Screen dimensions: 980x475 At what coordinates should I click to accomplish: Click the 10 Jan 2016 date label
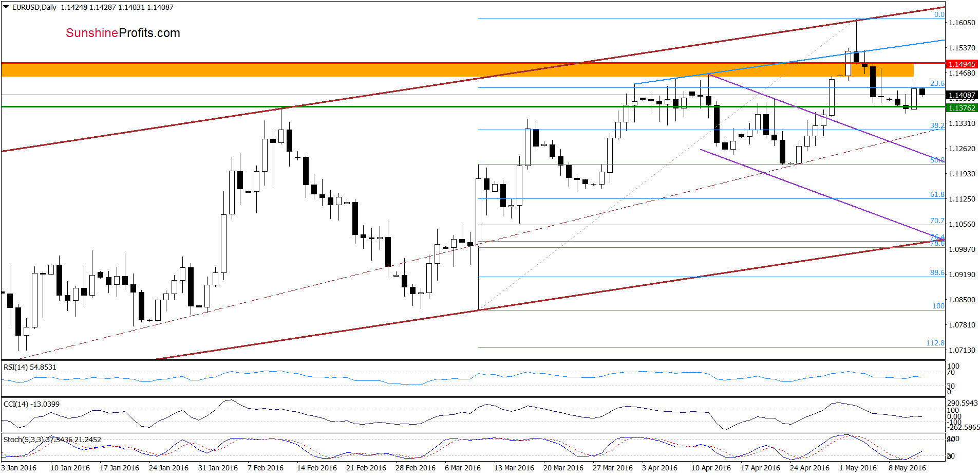[70, 468]
